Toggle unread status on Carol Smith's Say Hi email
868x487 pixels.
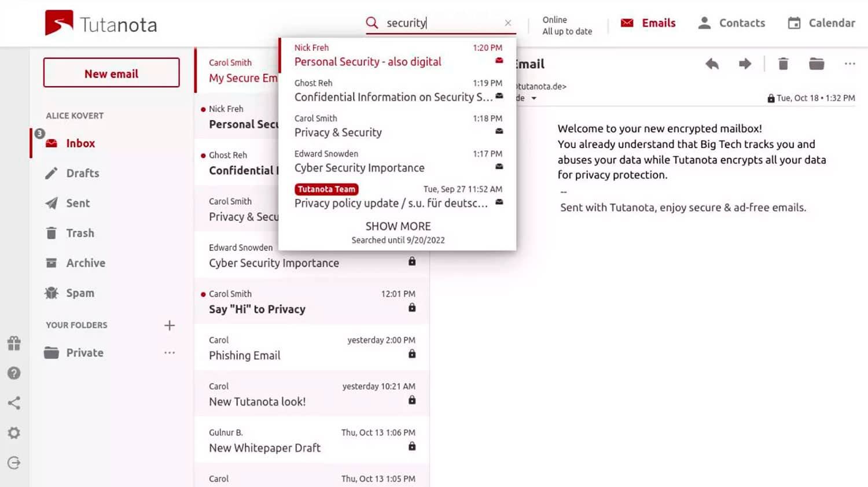(x=203, y=294)
